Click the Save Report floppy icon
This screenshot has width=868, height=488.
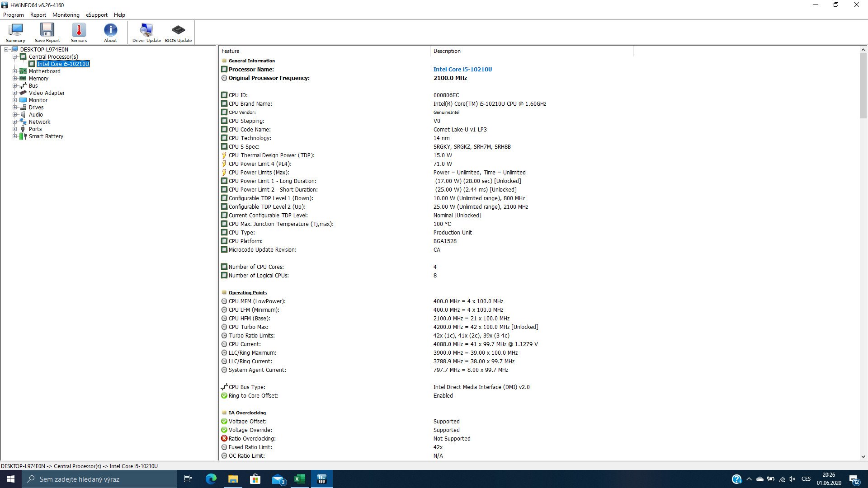click(x=47, y=33)
